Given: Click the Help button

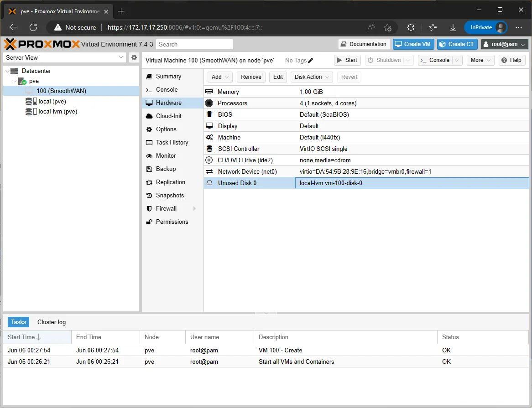Looking at the screenshot, I should click(511, 60).
